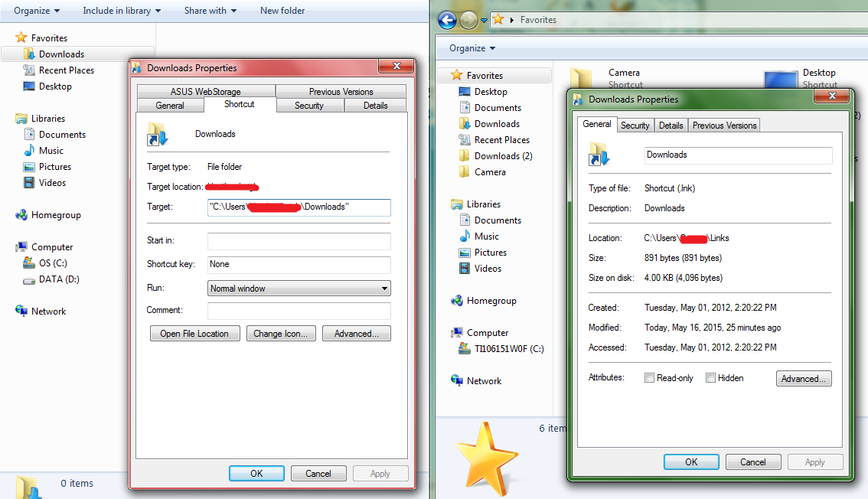
Task: Click Downloads name field in right dialog
Action: pos(739,155)
